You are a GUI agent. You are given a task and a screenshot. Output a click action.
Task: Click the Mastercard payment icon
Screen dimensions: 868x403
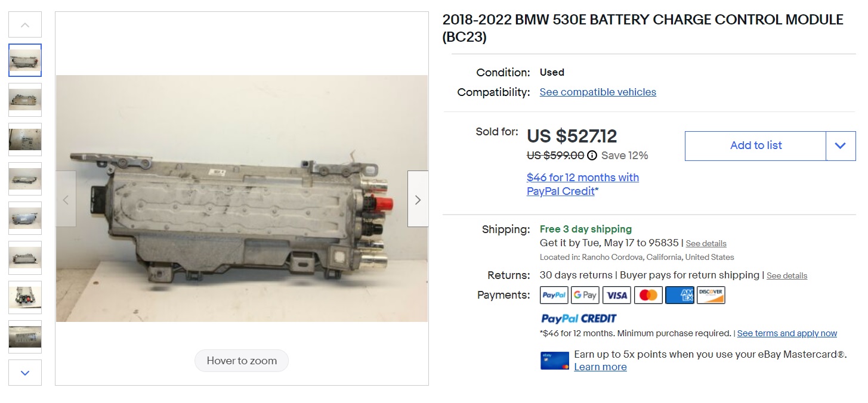coord(648,295)
